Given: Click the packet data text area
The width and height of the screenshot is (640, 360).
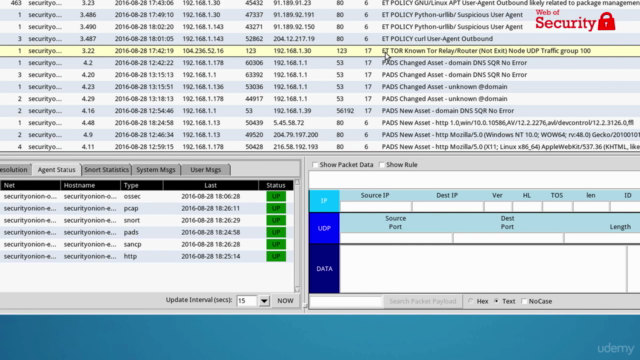Looking at the screenshot, I should [x=483, y=269].
